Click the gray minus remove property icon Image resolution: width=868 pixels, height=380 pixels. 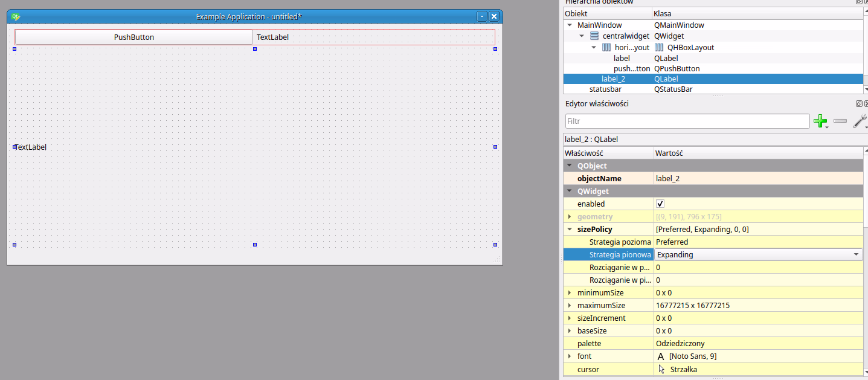[840, 121]
